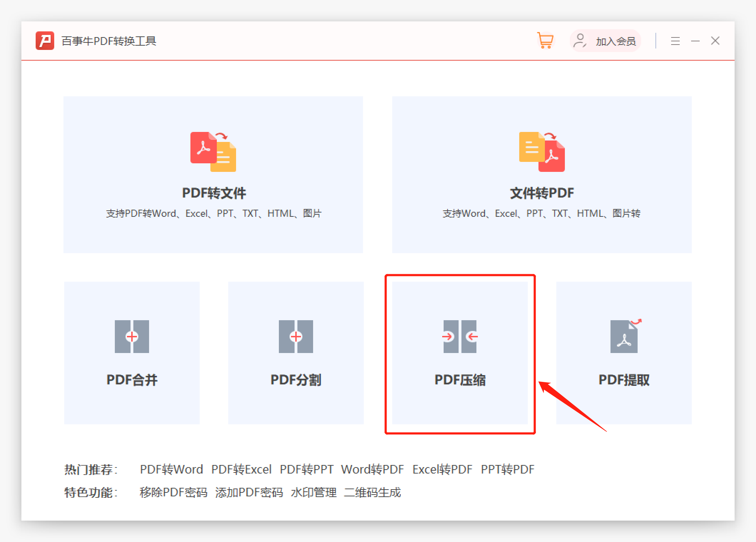Click the PDF提取 extract icon
The width and height of the screenshot is (756, 542).
click(626, 336)
